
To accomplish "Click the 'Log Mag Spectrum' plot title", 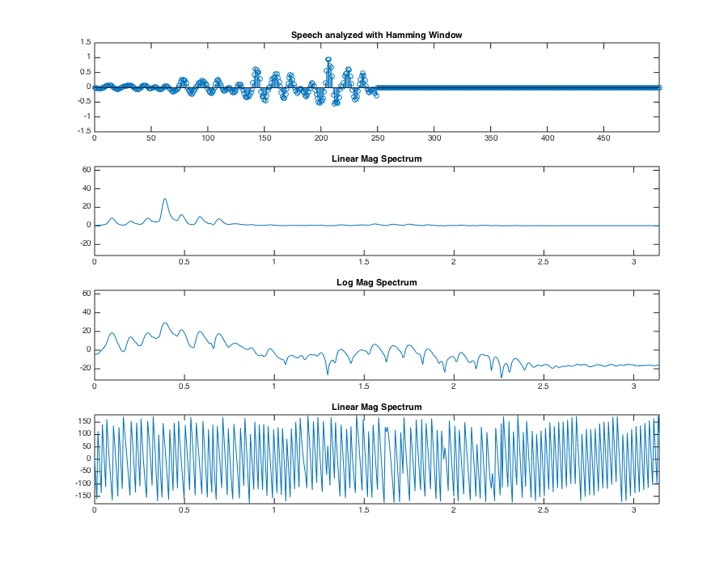I will [x=376, y=282].
